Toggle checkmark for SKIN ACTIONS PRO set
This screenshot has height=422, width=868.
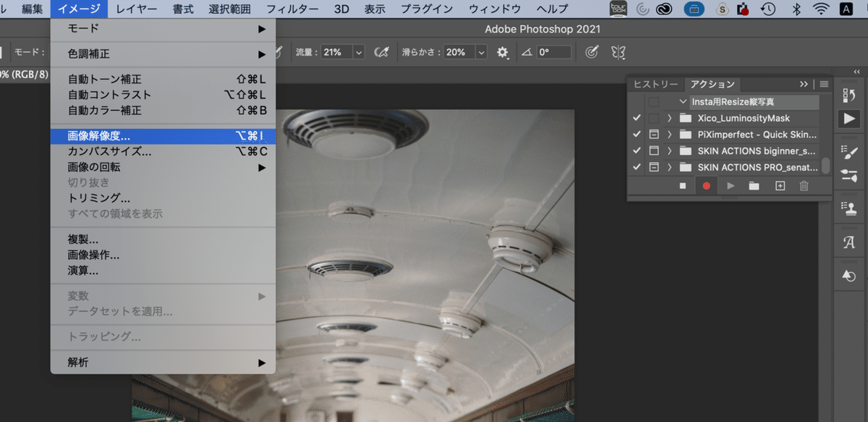coord(637,167)
